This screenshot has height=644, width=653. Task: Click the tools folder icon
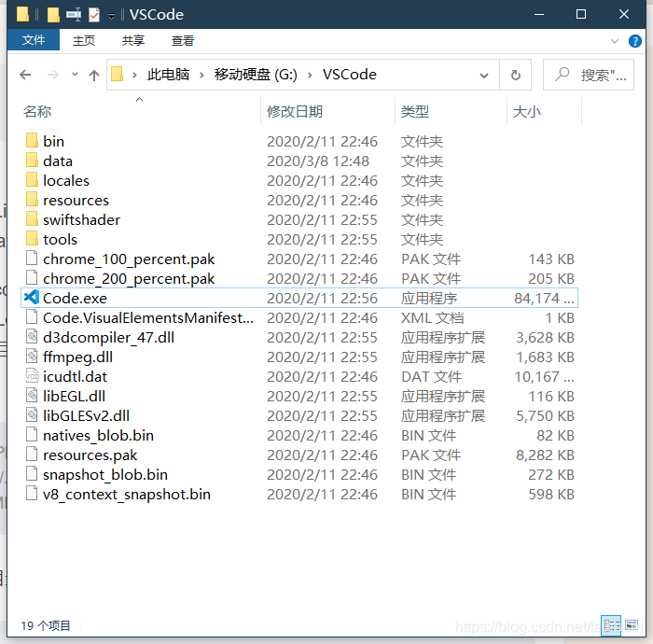pos(32,239)
